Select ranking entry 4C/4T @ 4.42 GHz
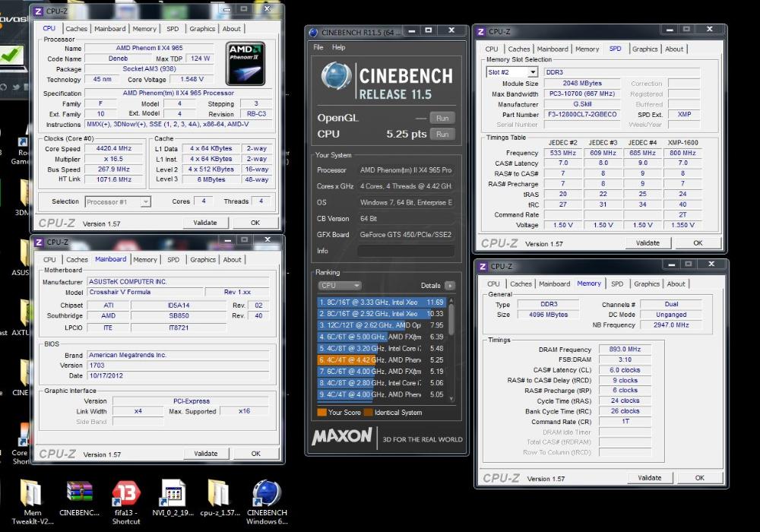 pos(382,360)
